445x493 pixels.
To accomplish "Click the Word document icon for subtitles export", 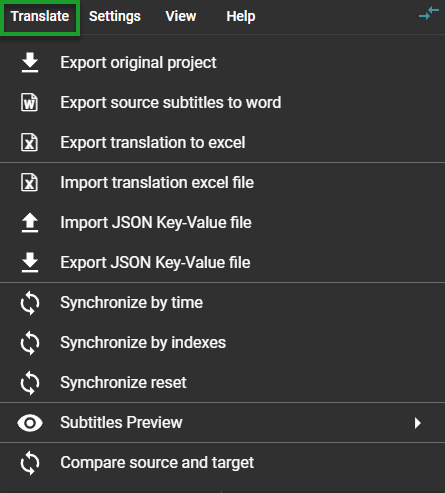I will tap(30, 102).
